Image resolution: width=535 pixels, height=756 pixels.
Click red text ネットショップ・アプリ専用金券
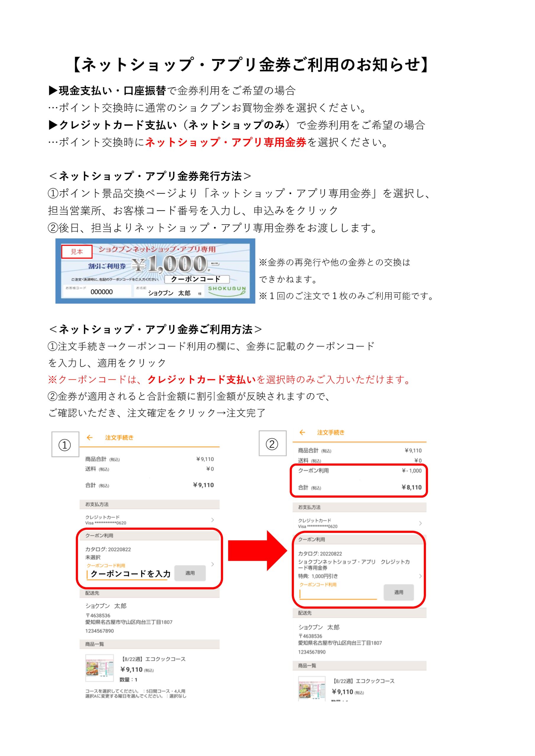[x=226, y=142]
